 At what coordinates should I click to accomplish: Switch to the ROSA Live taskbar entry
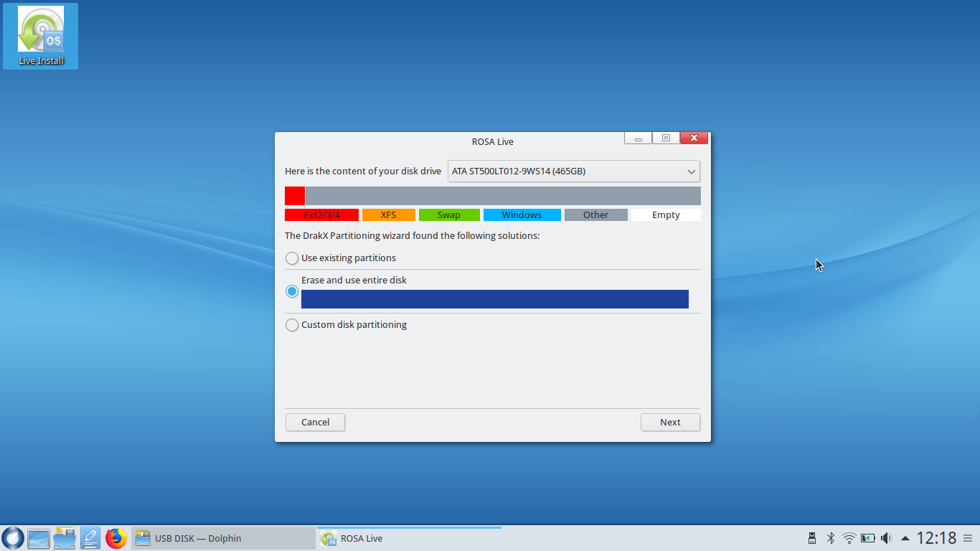(409, 538)
